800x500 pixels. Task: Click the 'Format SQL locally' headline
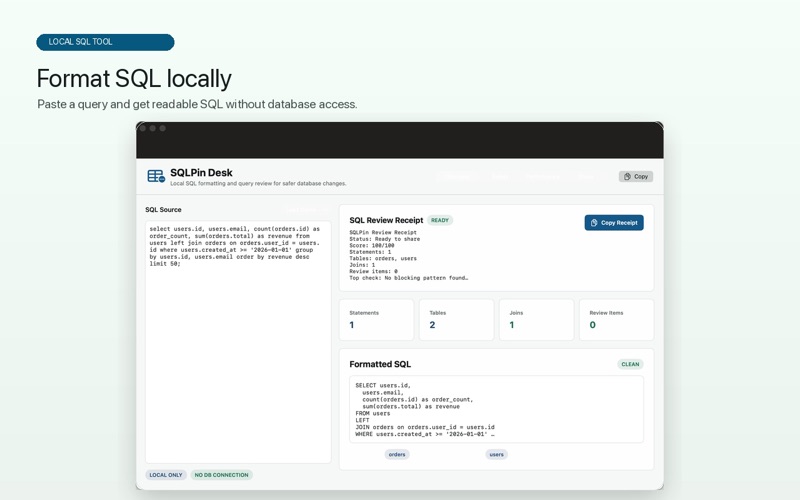coord(134,79)
